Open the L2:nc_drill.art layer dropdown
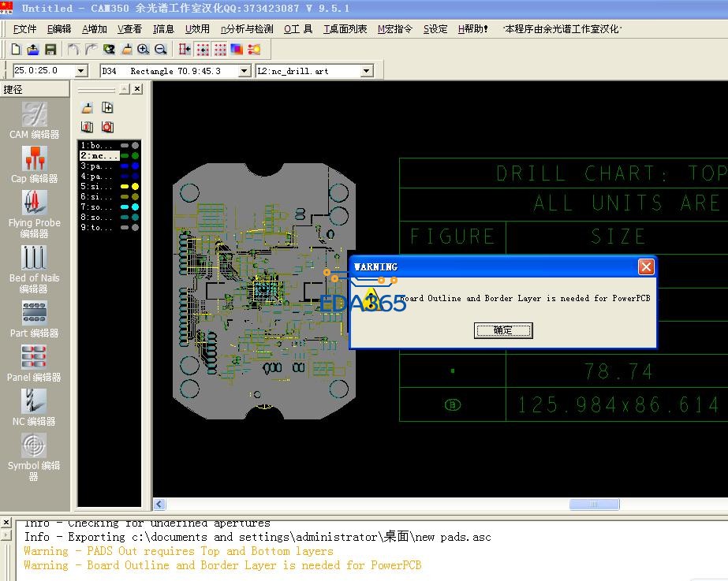Screen dimensions: 728x581 [x=367, y=71]
